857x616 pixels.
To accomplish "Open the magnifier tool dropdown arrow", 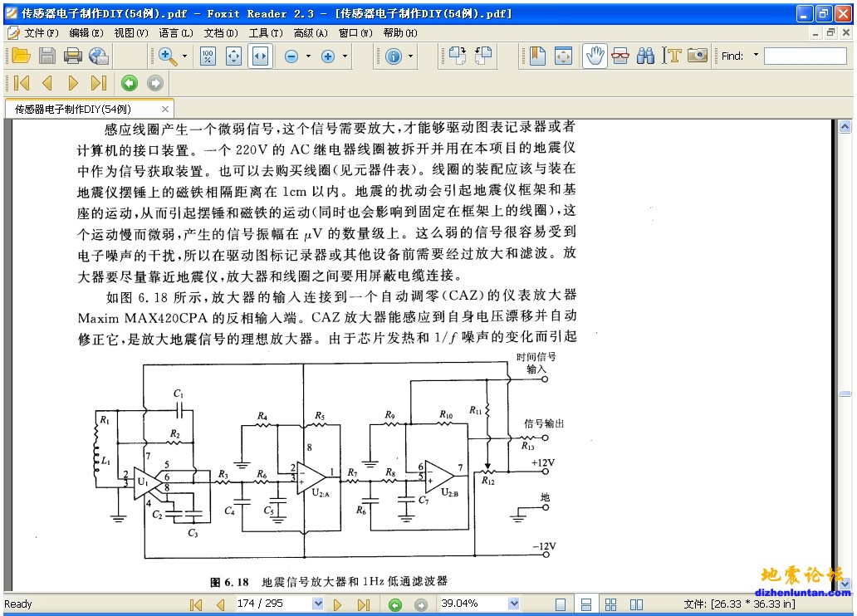I will pos(184,56).
